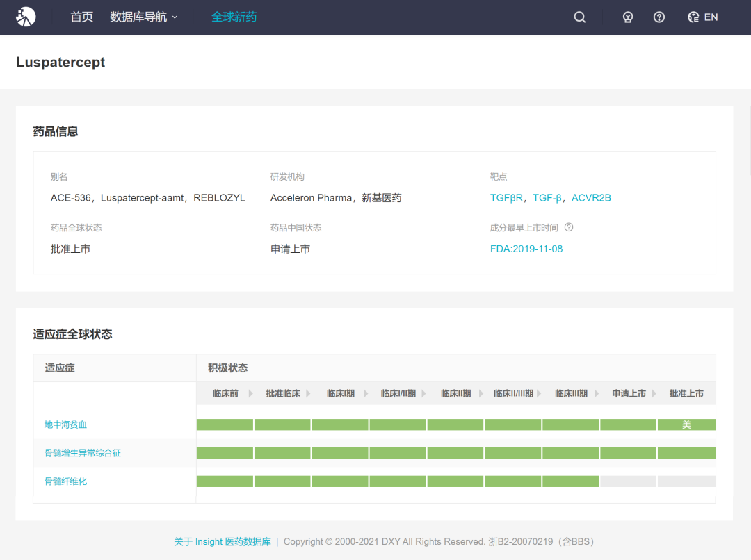The width and height of the screenshot is (751, 560).
Task: Click the 申请上市 bar for 地中海贫血
Action: [629, 425]
